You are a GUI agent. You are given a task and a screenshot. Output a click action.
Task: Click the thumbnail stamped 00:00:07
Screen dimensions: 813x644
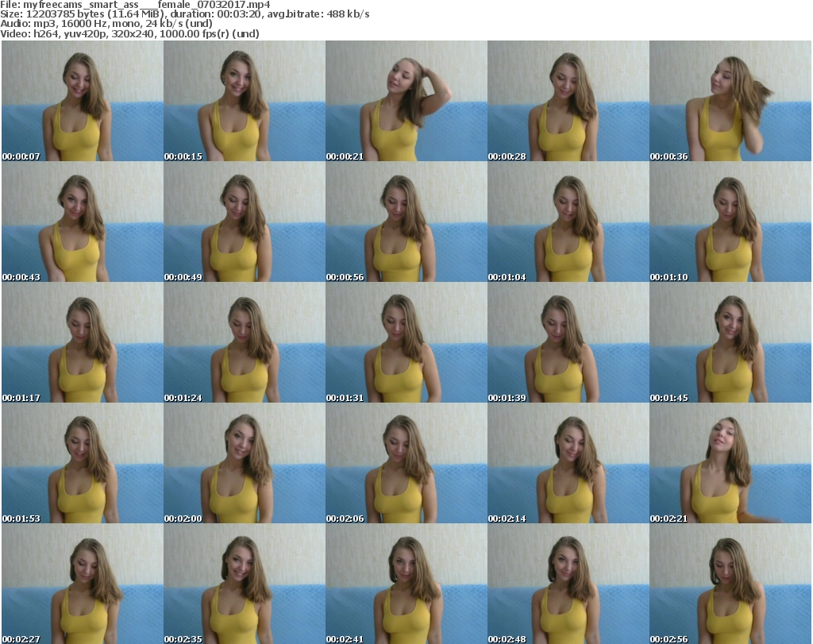click(83, 101)
